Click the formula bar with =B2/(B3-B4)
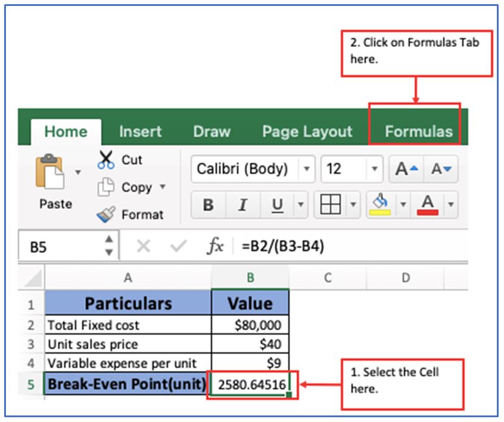504x422 pixels. (x=350, y=246)
